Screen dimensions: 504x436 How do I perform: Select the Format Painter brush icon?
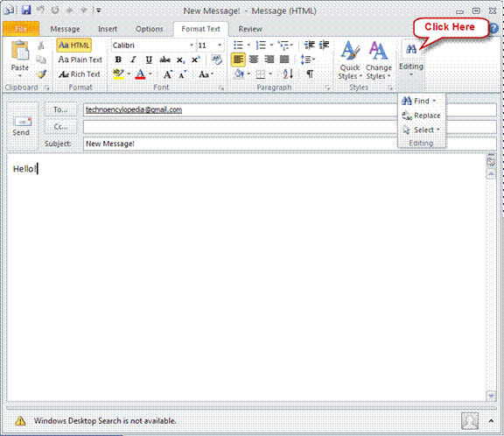tap(41, 74)
